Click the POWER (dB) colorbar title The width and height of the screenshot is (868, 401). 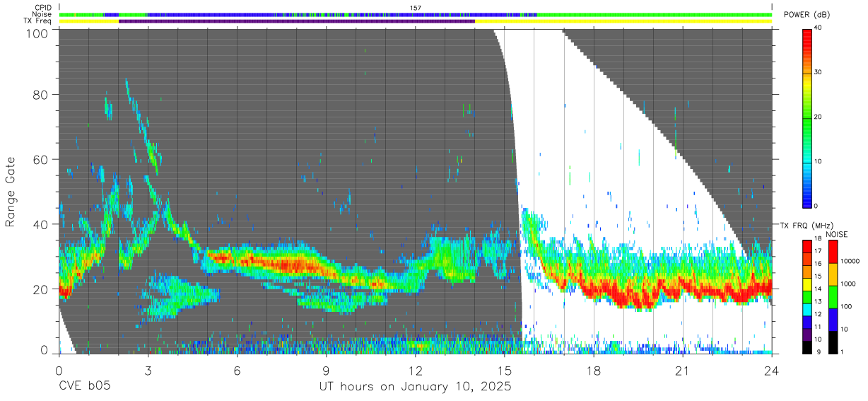pyautogui.click(x=807, y=15)
